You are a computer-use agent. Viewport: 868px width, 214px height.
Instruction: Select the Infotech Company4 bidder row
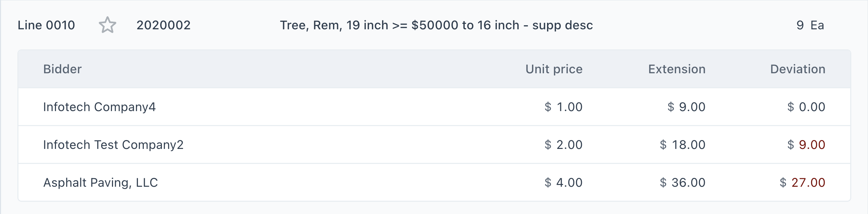point(99,107)
